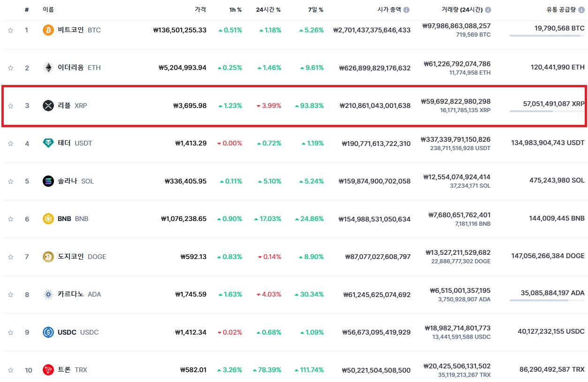Click the Cardano ADA logo icon
Image resolution: width=588 pixels, height=382 pixels.
click(x=48, y=294)
